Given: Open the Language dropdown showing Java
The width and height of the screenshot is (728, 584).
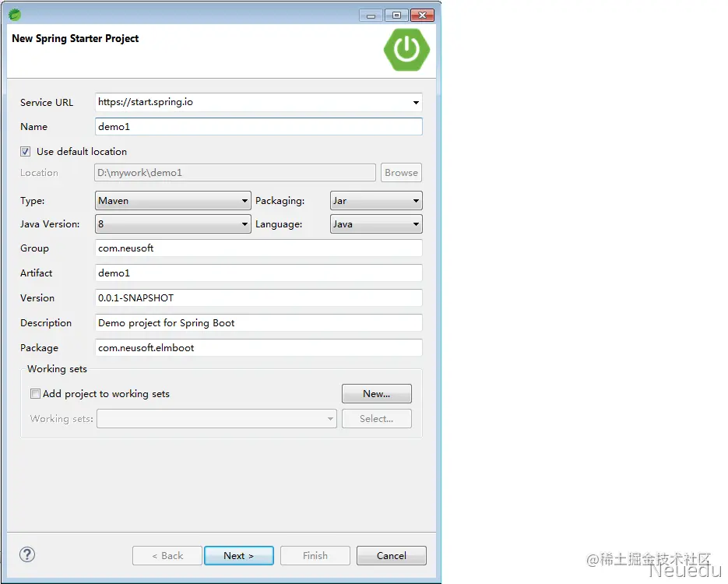Looking at the screenshot, I should 376,223.
